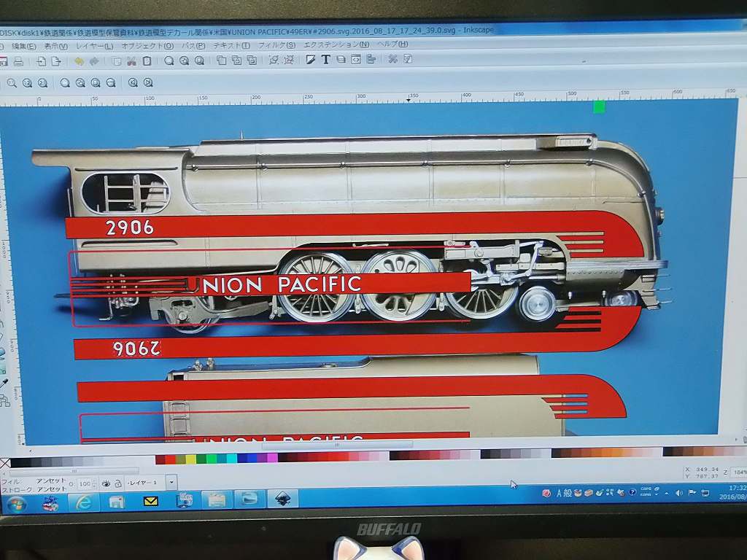Open the 表示(V) menu
Viewport: 747px width, 560px height.
[55, 46]
